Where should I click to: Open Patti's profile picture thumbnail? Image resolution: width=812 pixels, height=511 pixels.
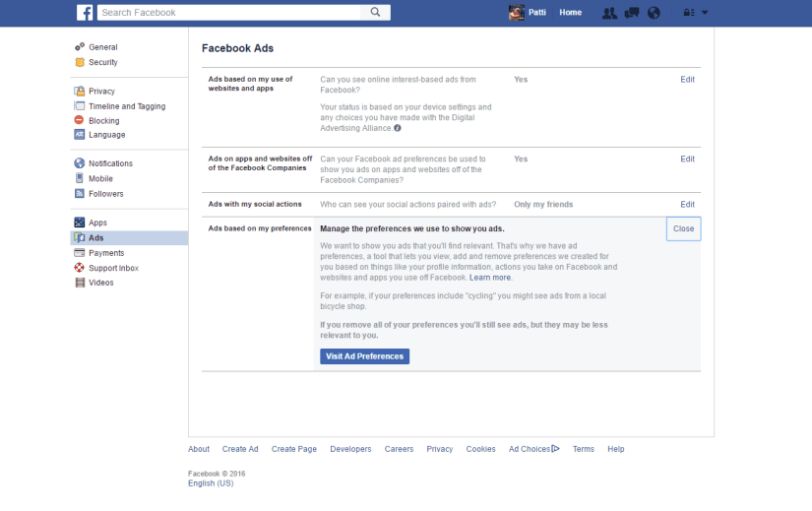tap(517, 13)
